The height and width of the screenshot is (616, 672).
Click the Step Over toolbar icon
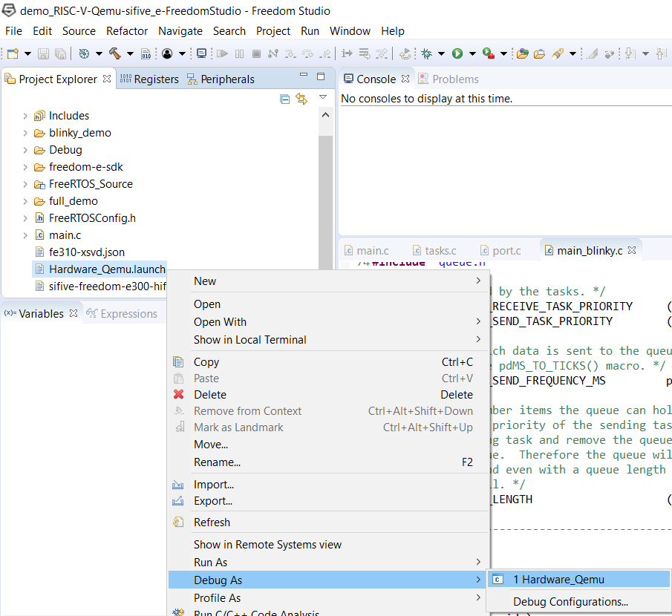click(307, 53)
